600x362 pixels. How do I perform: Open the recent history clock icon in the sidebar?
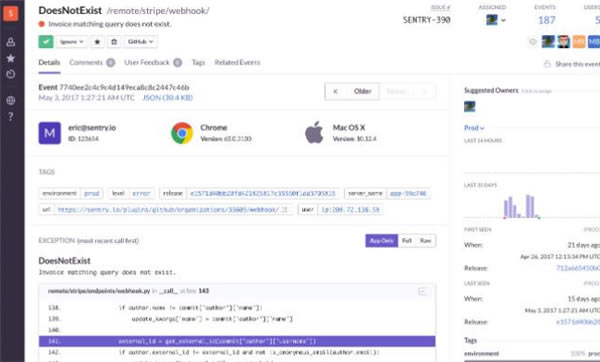coord(11,74)
